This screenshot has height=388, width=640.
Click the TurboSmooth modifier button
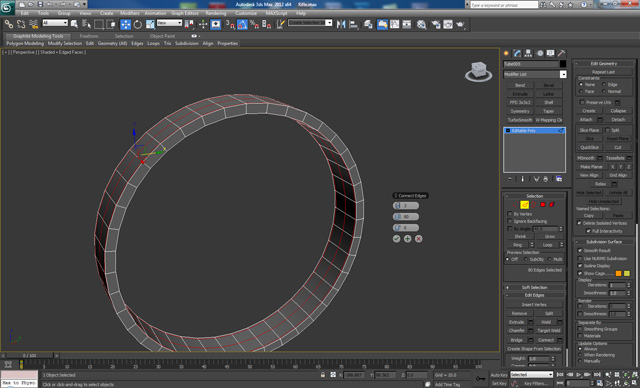520,120
